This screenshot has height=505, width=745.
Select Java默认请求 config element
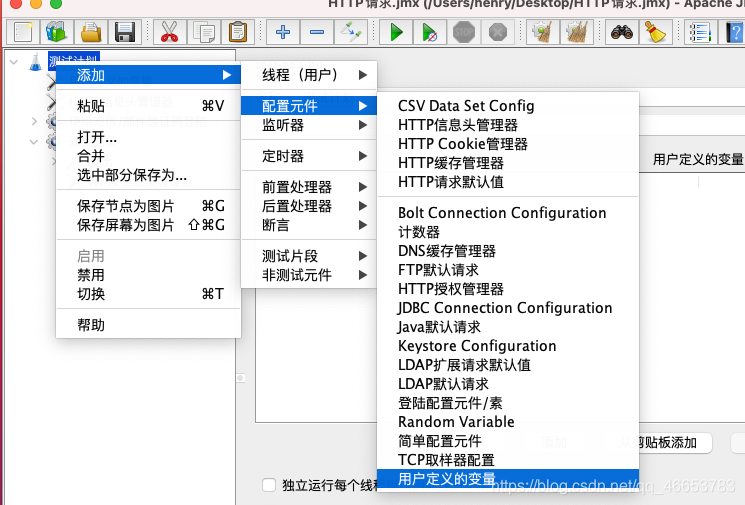(508, 327)
